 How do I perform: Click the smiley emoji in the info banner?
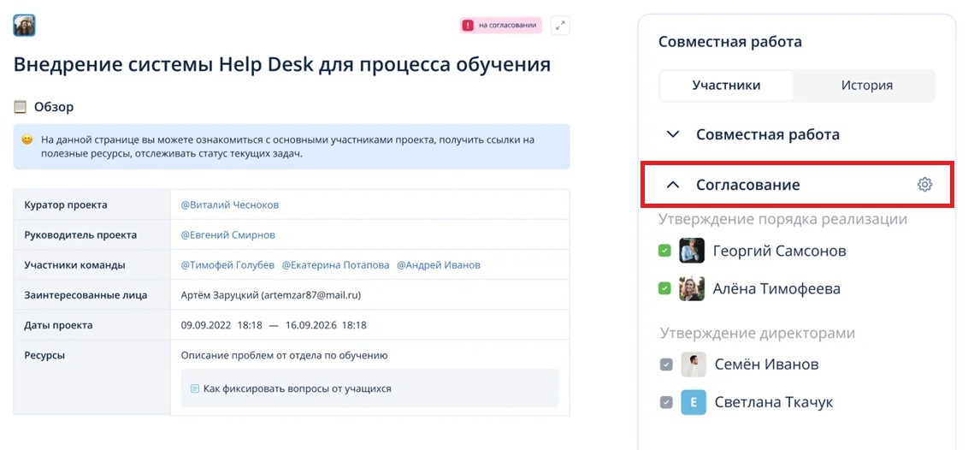(27, 140)
